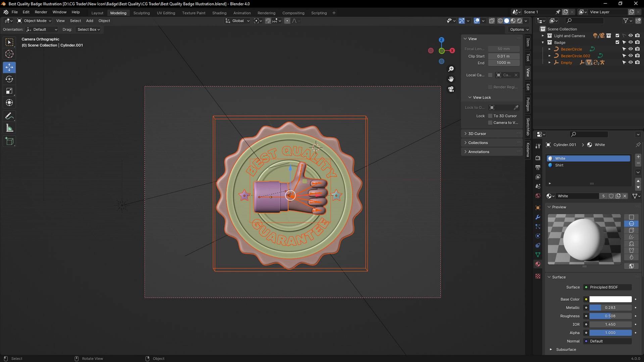644x362 pixels.
Task: Toggle Empty object's eye visibility
Action: click(631, 62)
